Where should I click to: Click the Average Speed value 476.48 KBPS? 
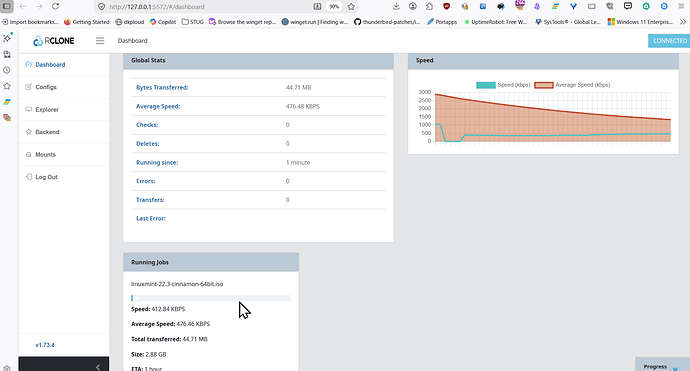point(303,107)
